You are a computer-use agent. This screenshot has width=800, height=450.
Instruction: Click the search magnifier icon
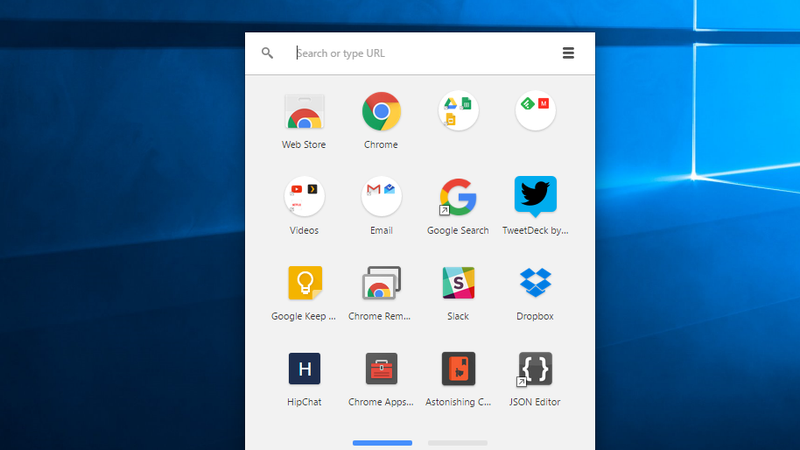click(267, 53)
